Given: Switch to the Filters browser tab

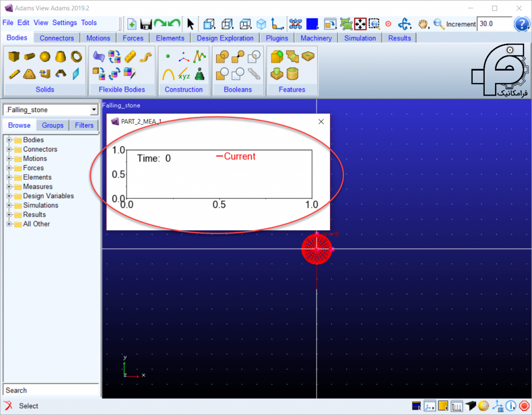Looking at the screenshot, I should pyautogui.click(x=84, y=125).
